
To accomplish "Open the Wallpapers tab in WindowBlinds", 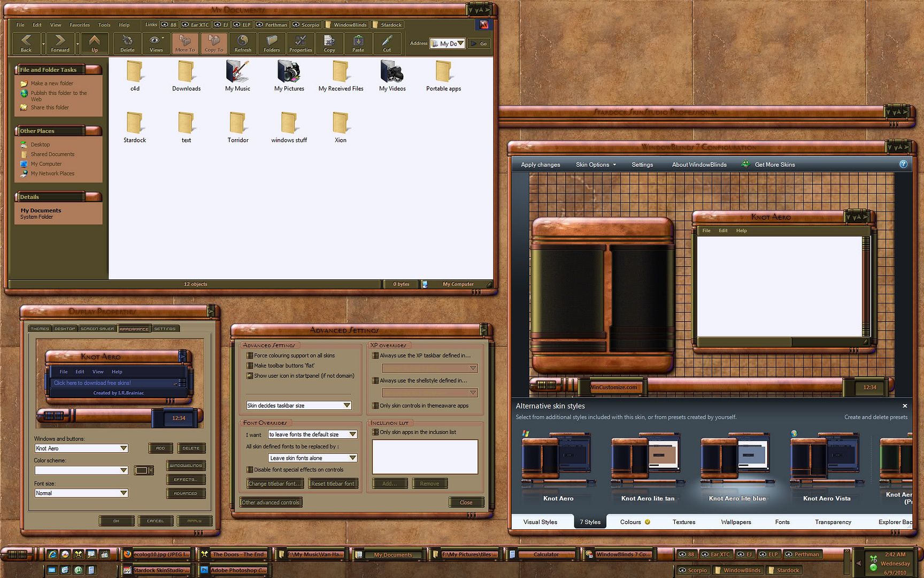I will (736, 522).
